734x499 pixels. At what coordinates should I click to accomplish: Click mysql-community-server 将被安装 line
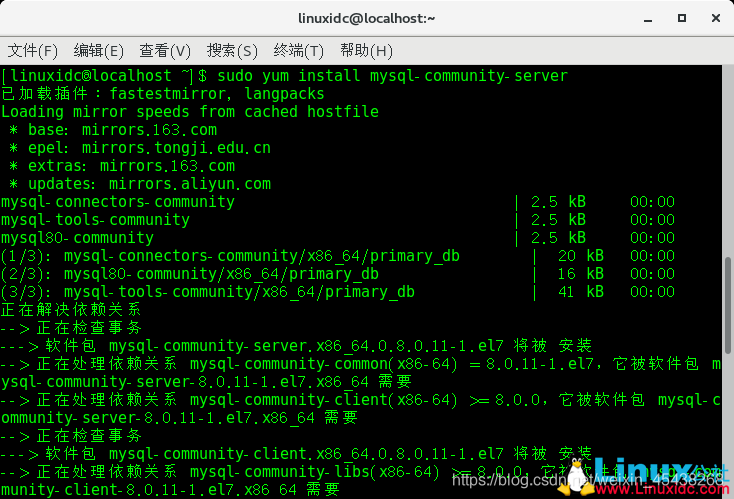(296, 346)
